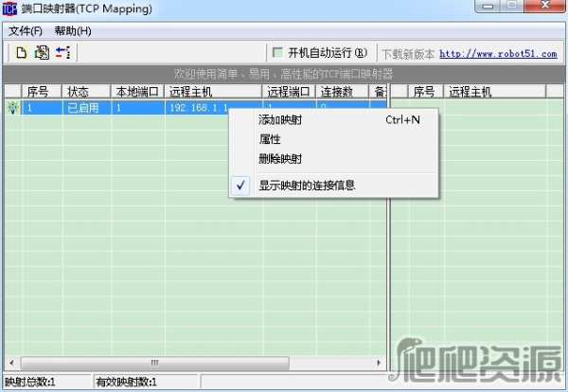Screen dimensions: 568x392
Task: Close the TCP Mapping window
Action: 545,6
